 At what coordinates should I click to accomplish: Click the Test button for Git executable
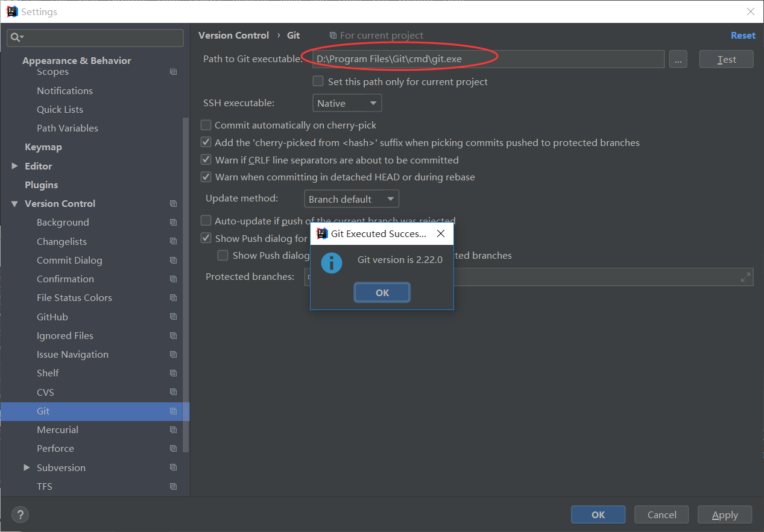point(727,59)
